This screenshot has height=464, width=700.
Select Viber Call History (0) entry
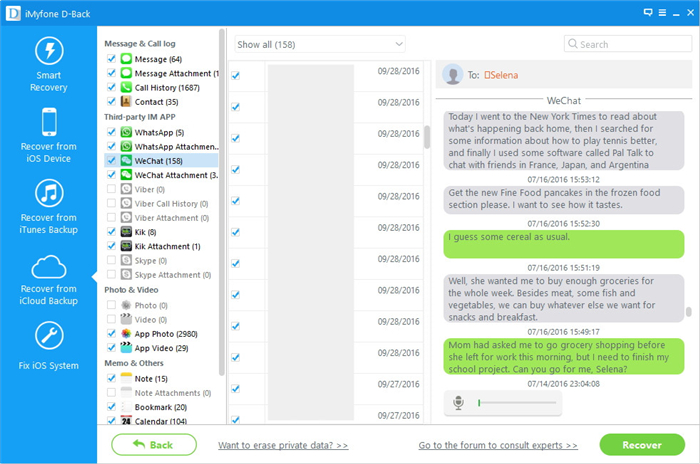point(171,204)
